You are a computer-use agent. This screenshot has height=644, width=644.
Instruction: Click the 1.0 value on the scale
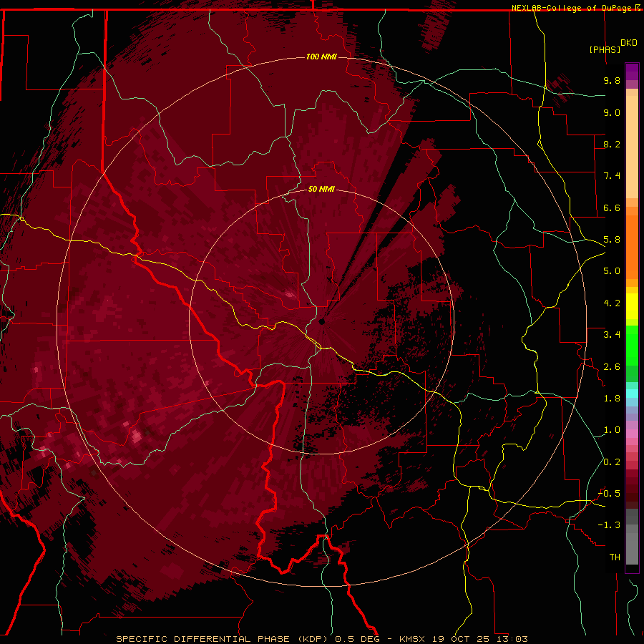pyautogui.click(x=612, y=430)
